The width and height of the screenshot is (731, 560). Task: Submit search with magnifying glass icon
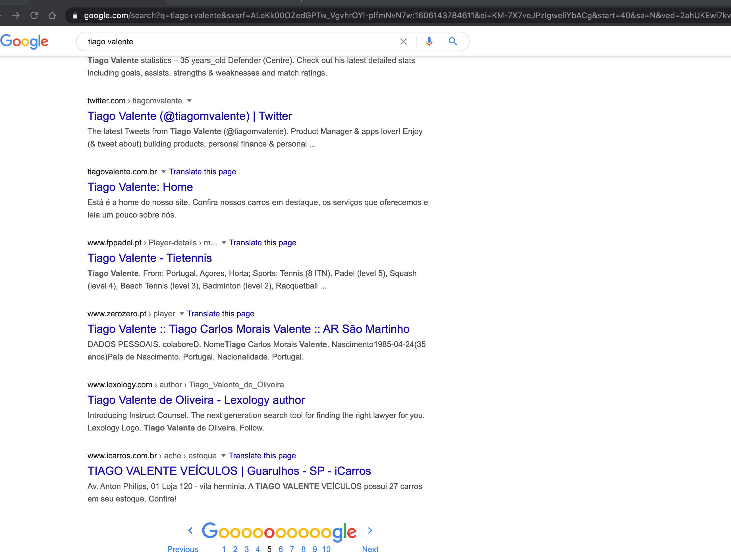[453, 41]
